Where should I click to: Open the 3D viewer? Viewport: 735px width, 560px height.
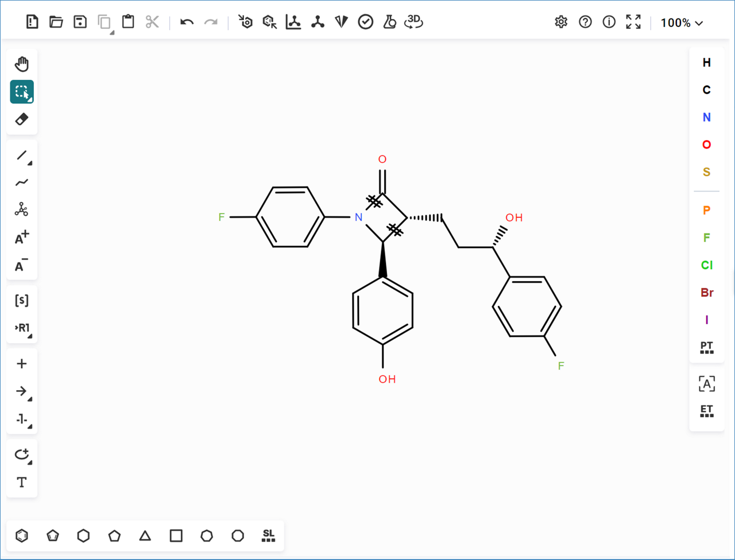coord(413,22)
